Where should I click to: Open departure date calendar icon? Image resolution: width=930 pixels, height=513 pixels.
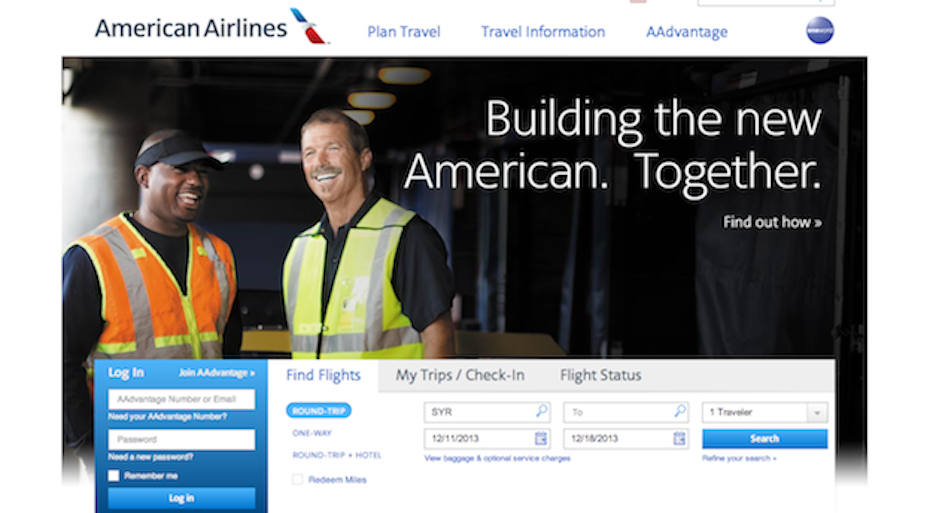[540, 438]
